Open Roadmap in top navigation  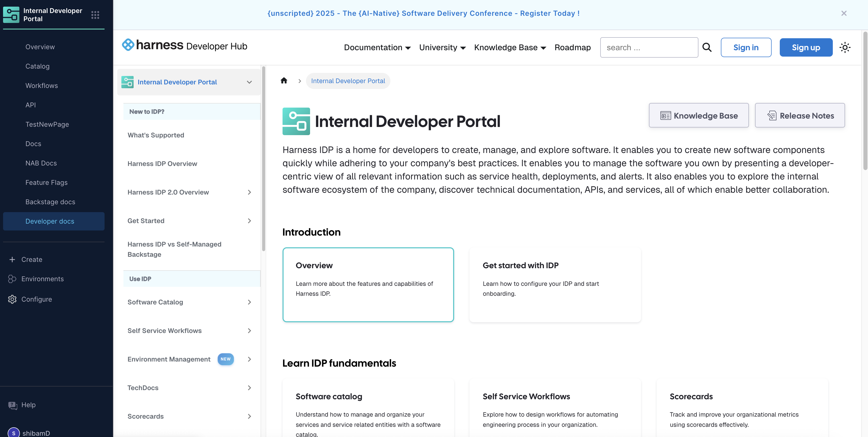(572, 47)
